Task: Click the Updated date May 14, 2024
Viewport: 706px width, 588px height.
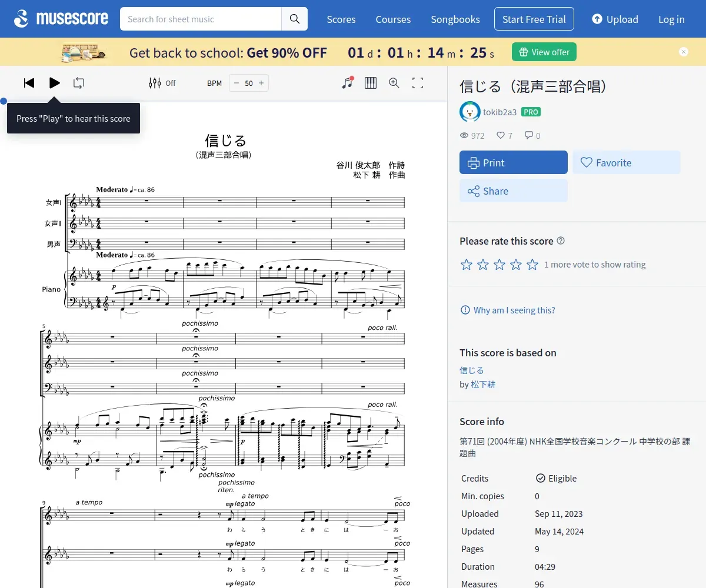Action: click(x=559, y=531)
